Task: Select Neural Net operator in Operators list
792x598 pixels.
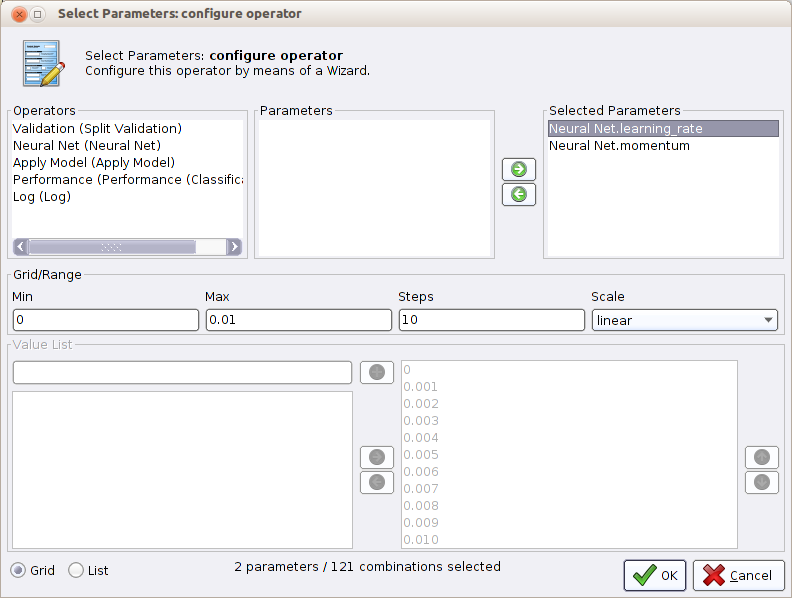Action: [87, 146]
